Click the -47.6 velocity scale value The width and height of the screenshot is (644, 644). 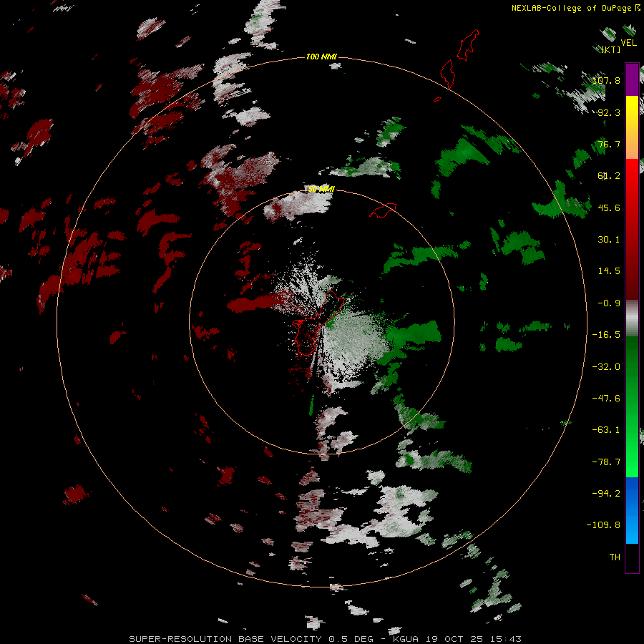606,398
